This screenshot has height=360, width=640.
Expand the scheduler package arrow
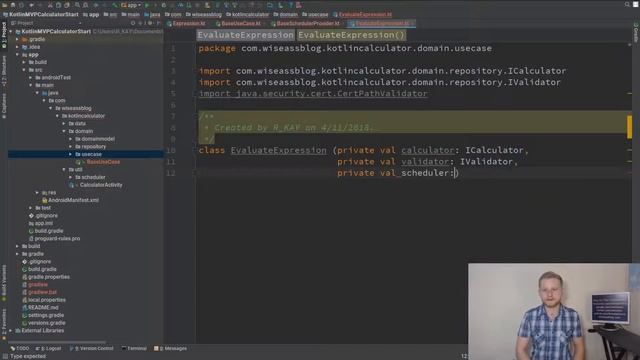(x=71, y=177)
